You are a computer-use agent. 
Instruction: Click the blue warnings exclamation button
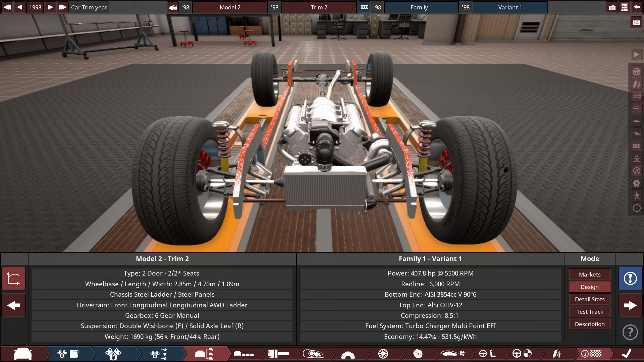(630, 278)
